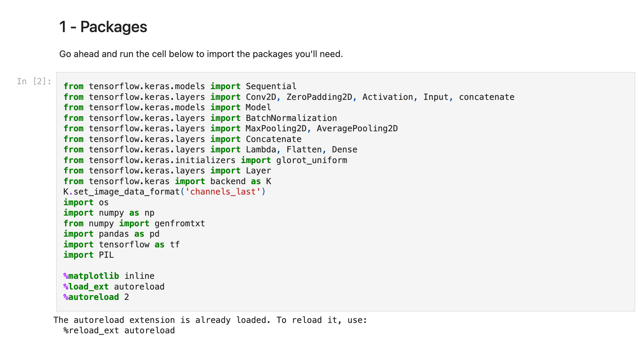Click the autoreload already loaded output message
Image resolution: width=644 pixels, height=356 pixels.
[x=210, y=320]
